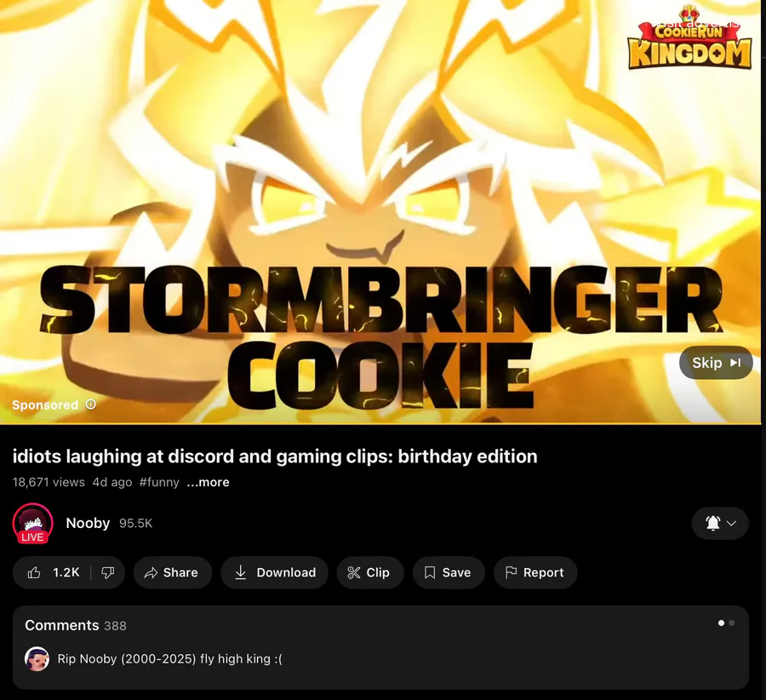This screenshot has height=700, width=766.
Task: Open the #funny hashtag link
Action: (159, 482)
